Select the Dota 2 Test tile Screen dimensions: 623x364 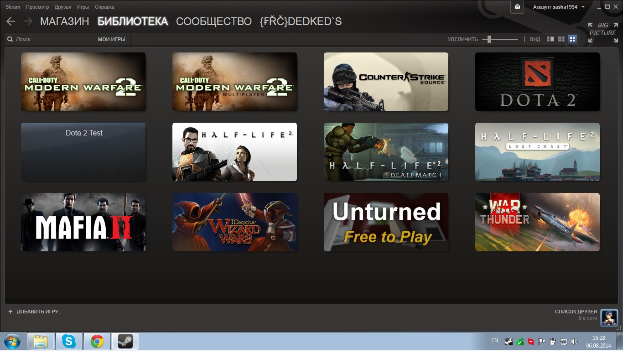[83, 152]
